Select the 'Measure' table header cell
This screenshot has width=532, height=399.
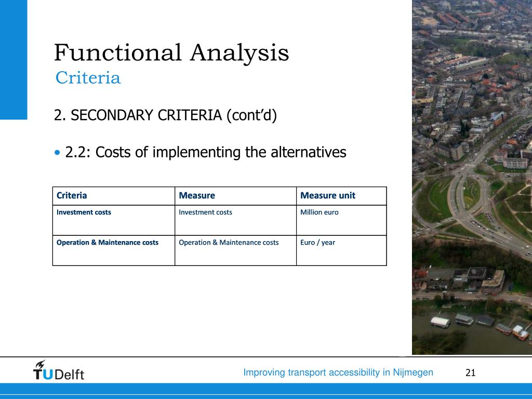pos(235,196)
